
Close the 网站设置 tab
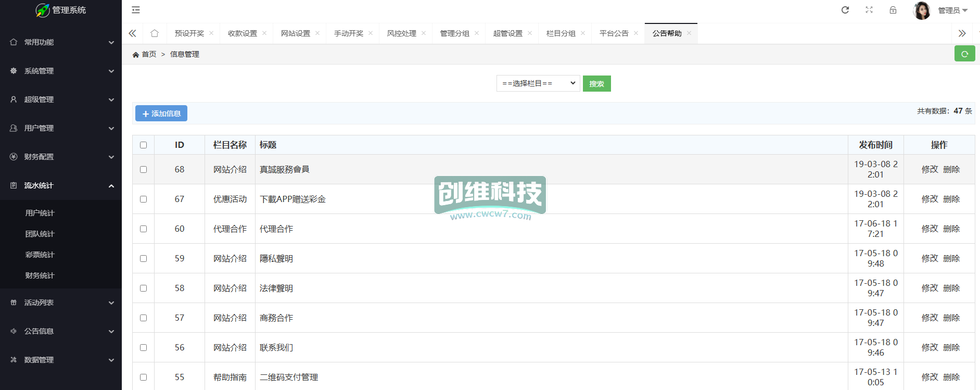click(x=317, y=33)
